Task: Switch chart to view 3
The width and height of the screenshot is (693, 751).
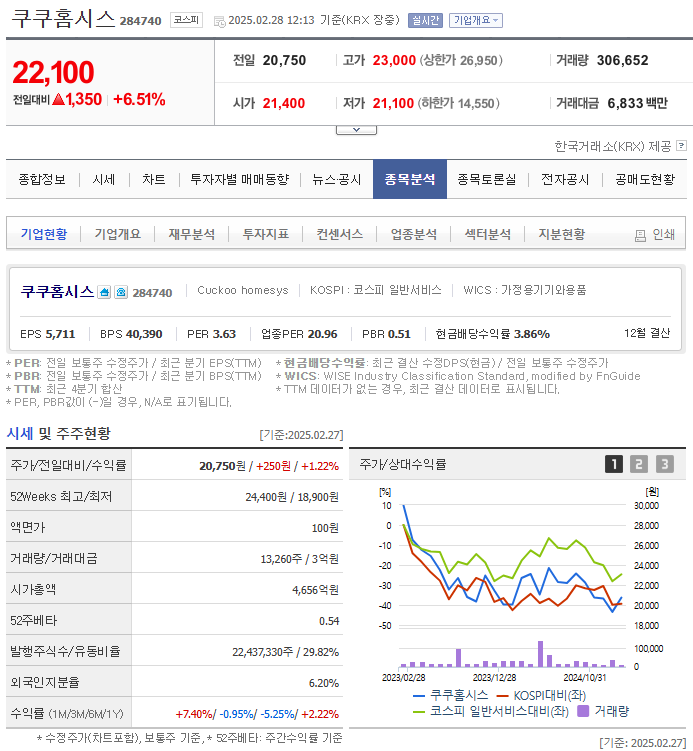Action: 665,464
